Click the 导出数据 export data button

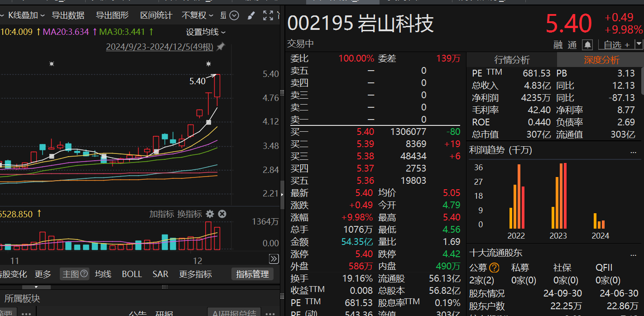point(68,15)
